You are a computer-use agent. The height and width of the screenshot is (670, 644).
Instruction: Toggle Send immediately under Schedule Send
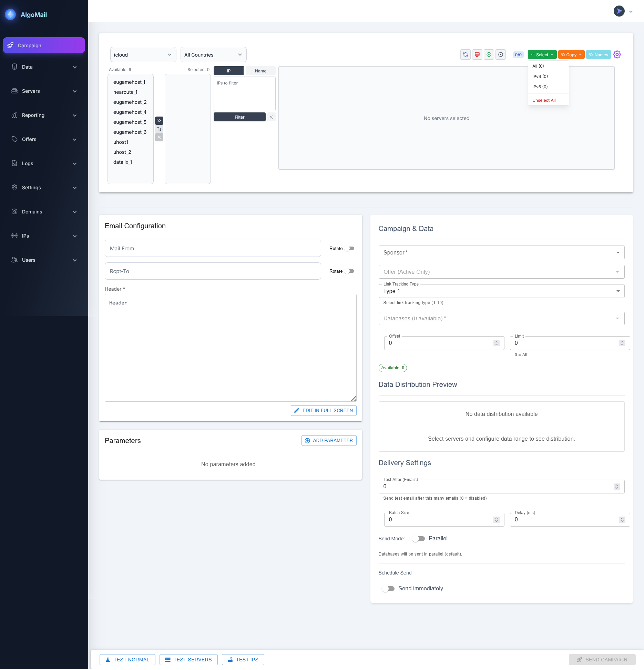388,589
